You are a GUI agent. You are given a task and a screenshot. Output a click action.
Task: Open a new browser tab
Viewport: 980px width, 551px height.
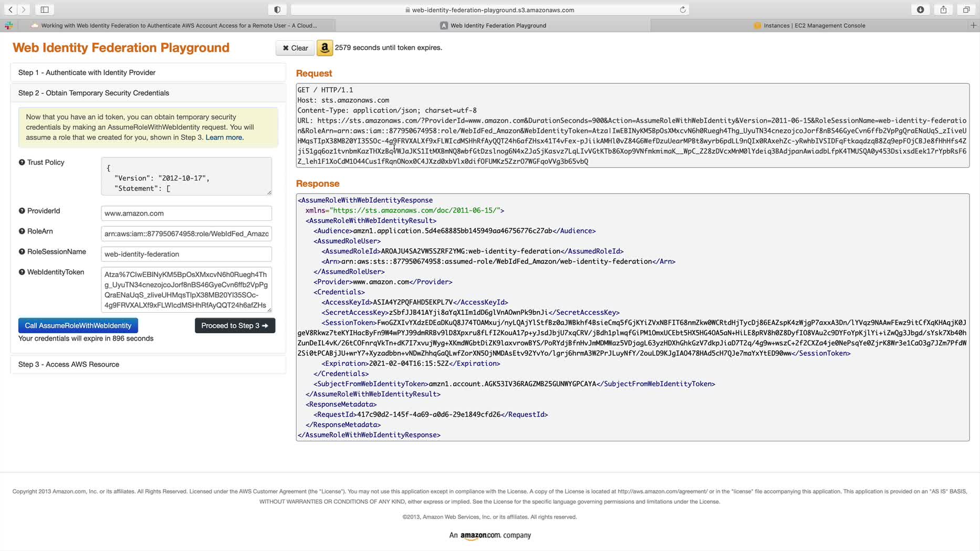(973, 25)
